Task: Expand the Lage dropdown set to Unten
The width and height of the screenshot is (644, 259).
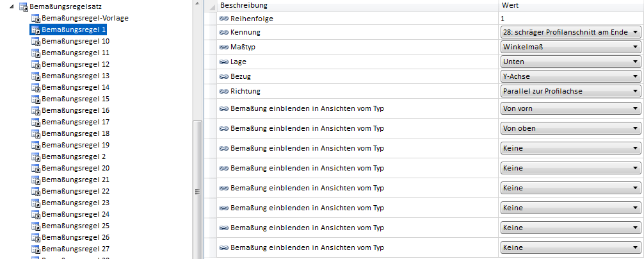Action: (x=634, y=62)
